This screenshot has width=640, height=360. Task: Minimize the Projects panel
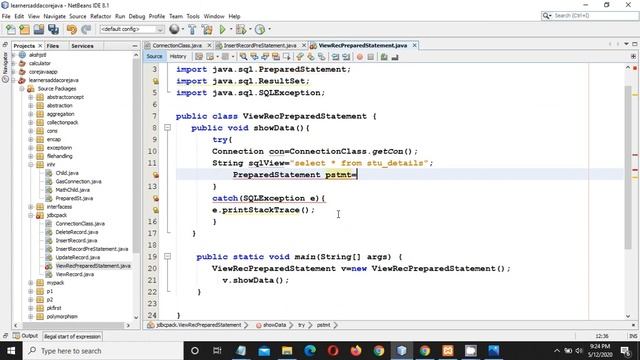coord(135,46)
